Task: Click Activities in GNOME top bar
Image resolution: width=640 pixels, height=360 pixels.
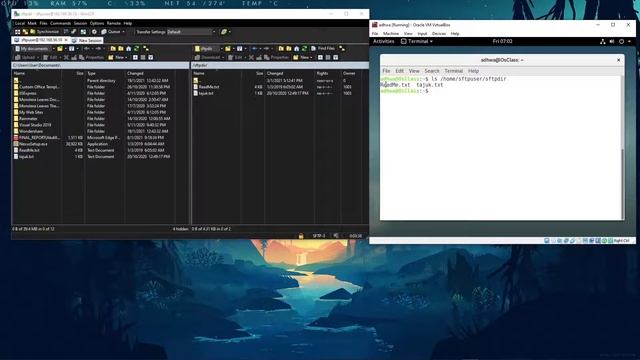Action: coord(384,41)
